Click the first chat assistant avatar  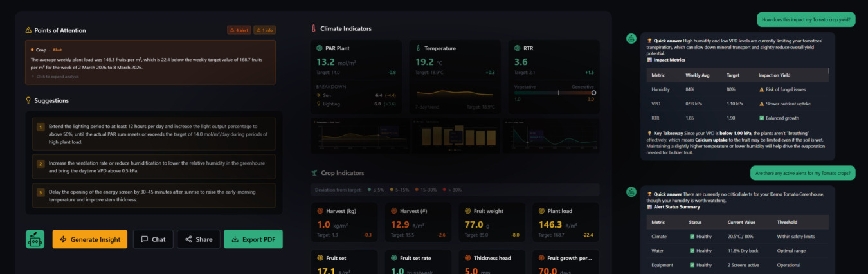631,39
